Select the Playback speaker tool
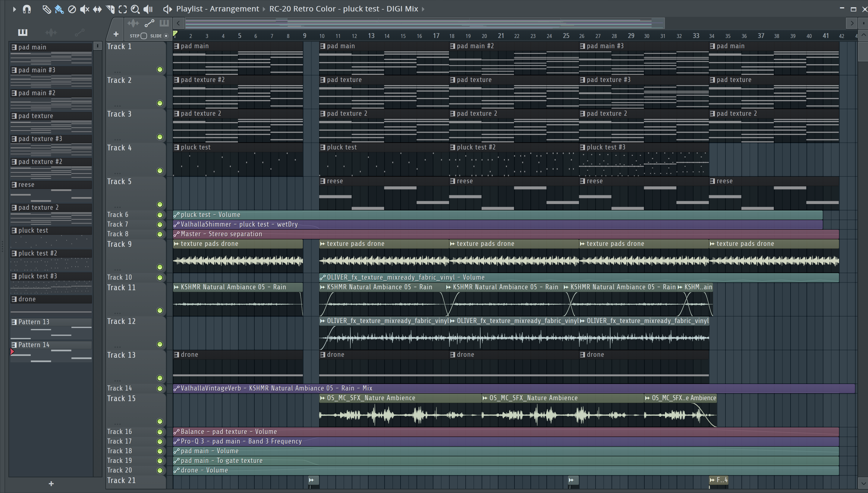 [148, 9]
